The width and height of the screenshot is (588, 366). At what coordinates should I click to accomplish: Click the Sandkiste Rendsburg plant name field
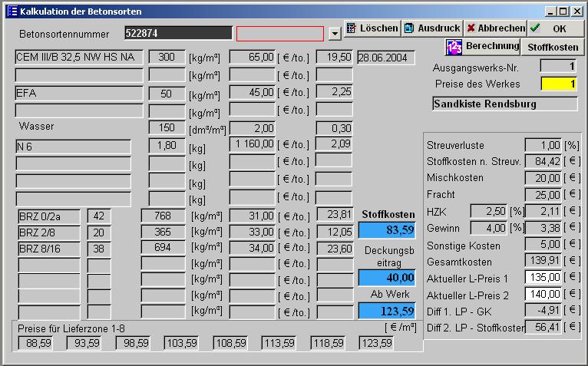click(x=504, y=104)
